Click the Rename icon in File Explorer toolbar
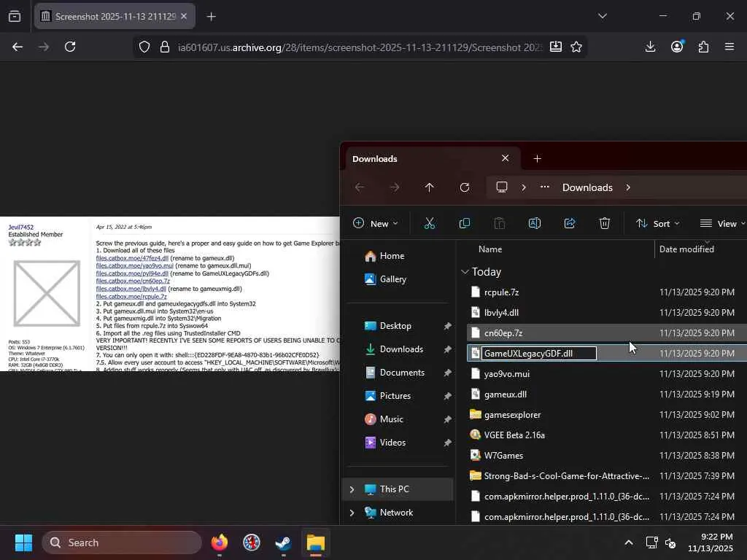Image resolution: width=747 pixels, height=560 pixels. coord(535,223)
